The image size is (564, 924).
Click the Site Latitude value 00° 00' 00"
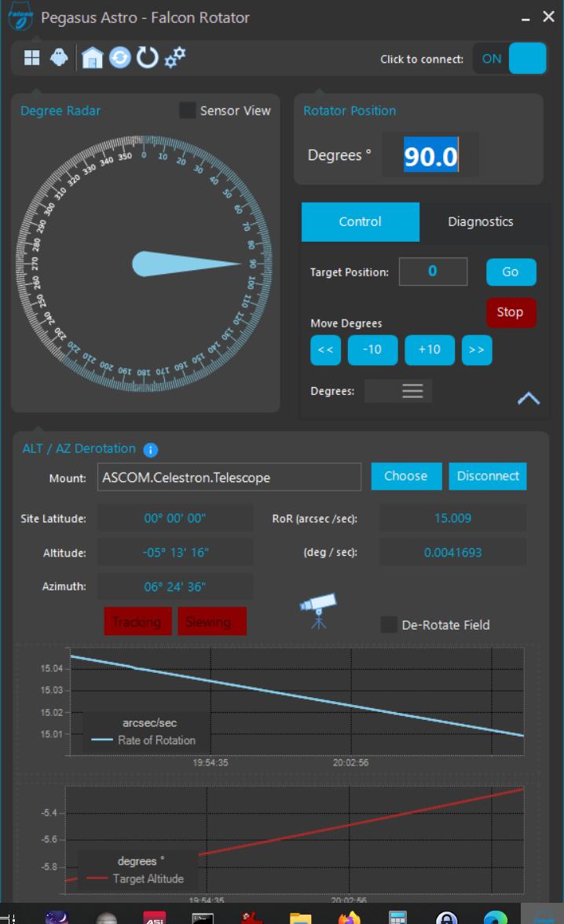(175, 519)
